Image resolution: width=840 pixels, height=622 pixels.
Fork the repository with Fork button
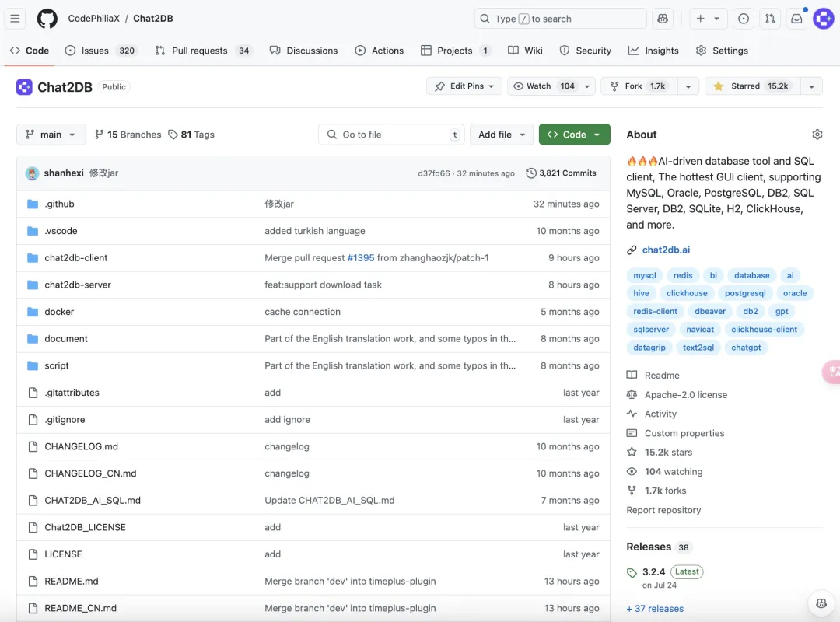[639, 86]
